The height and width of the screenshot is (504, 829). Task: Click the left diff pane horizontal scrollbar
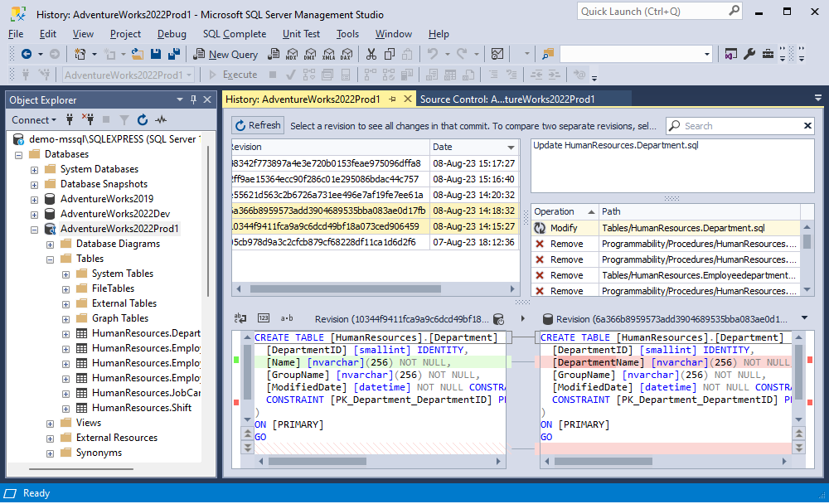coord(318,461)
